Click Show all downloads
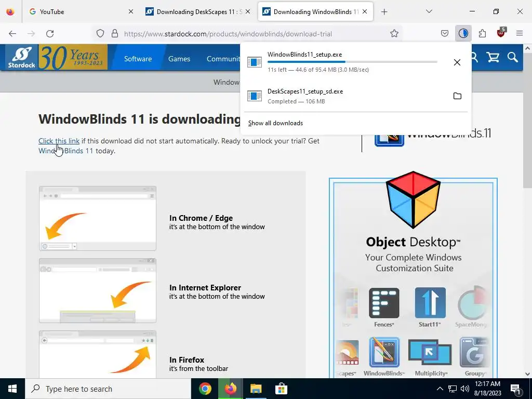The height and width of the screenshot is (399, 532). coord(275,123)
